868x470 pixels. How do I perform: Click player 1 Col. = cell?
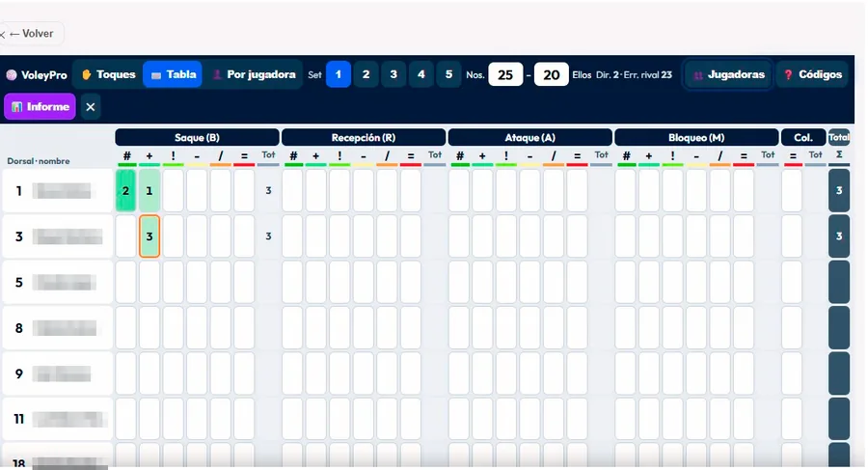[792, 191]
